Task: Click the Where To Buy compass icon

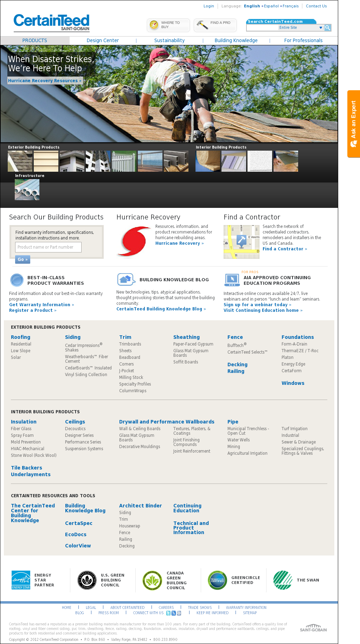Action: click(154, 25)
